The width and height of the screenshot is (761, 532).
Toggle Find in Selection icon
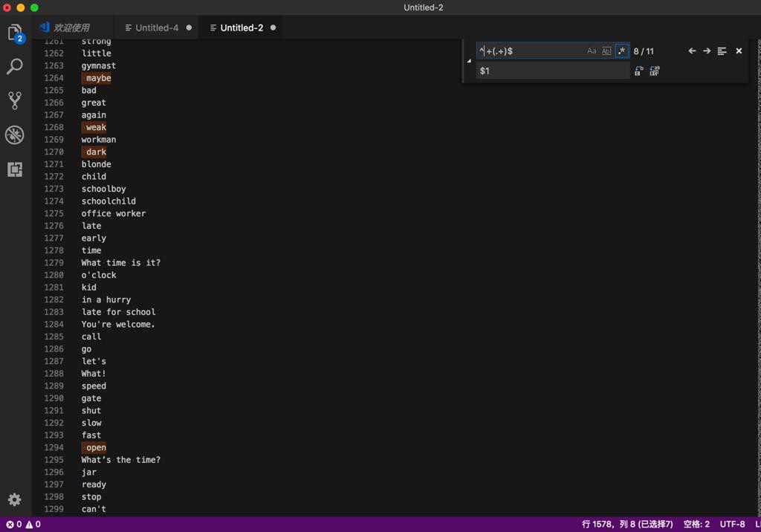pyautogui.click(x=722, y=51)
